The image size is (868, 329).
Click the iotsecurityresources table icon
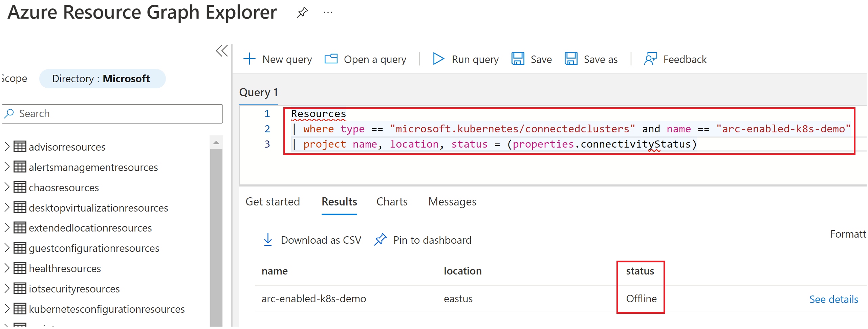click(x=20, y=288)
